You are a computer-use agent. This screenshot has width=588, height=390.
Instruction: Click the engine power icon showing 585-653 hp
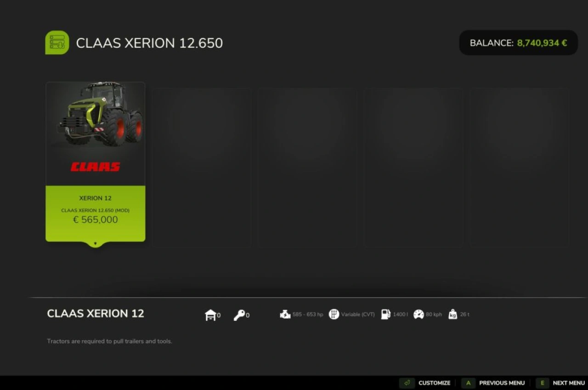[x=286, y=314]
